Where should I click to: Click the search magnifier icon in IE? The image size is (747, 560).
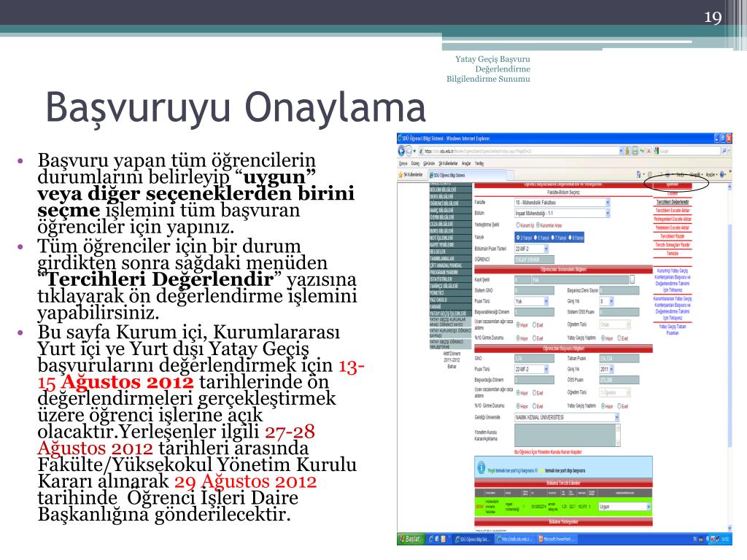pyautogui.click(x=724, y=151)
